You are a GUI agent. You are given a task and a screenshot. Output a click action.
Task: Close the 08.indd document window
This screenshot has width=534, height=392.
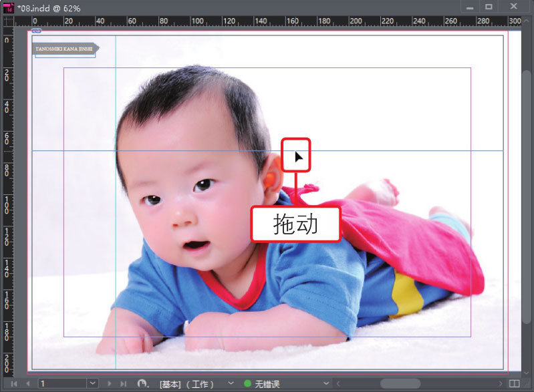click(x=514, y=6)
